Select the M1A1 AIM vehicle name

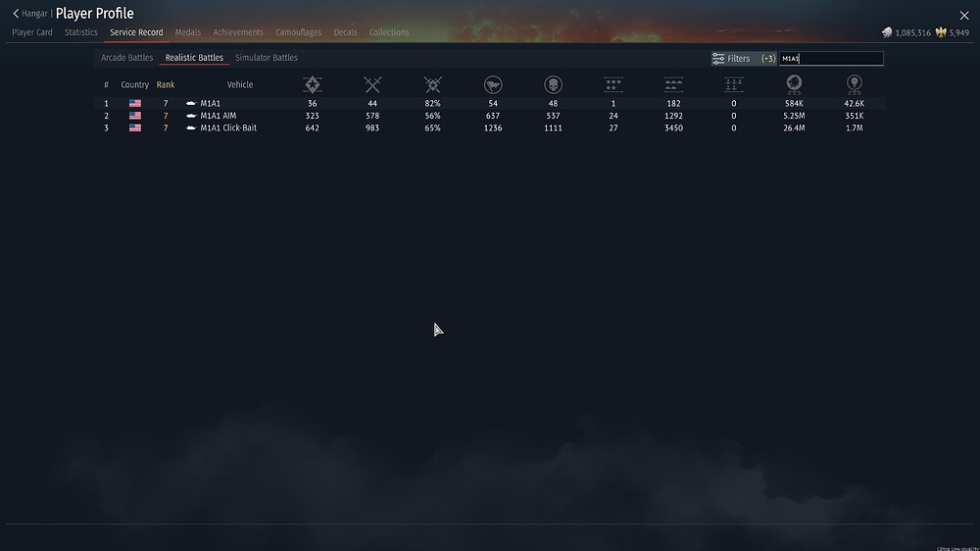click(x=219, y=116)
